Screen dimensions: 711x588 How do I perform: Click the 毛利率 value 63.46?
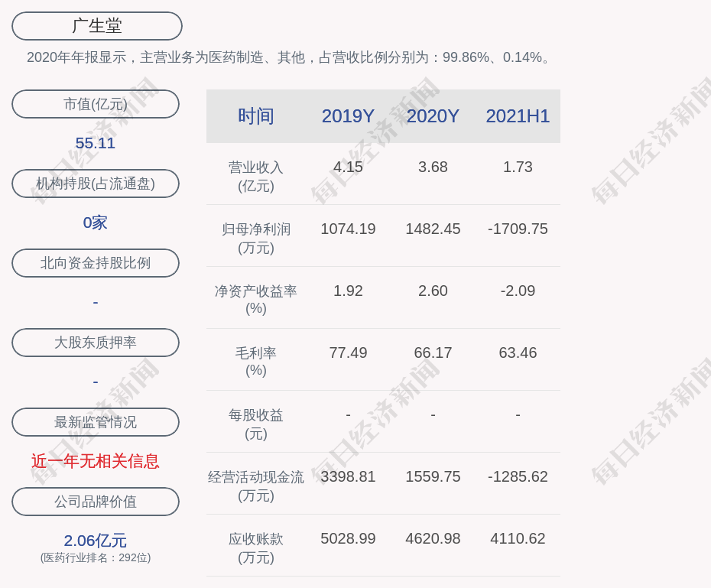[518, 352]
